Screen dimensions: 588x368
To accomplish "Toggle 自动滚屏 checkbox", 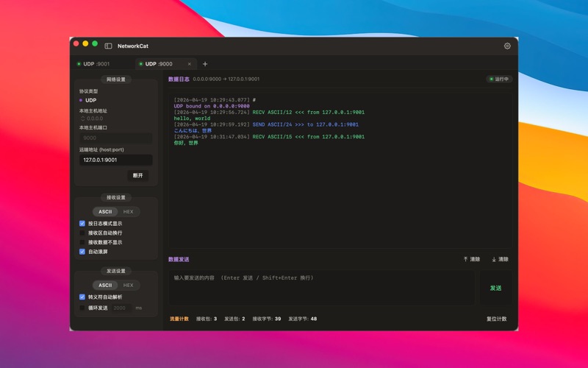I will 82,252.
